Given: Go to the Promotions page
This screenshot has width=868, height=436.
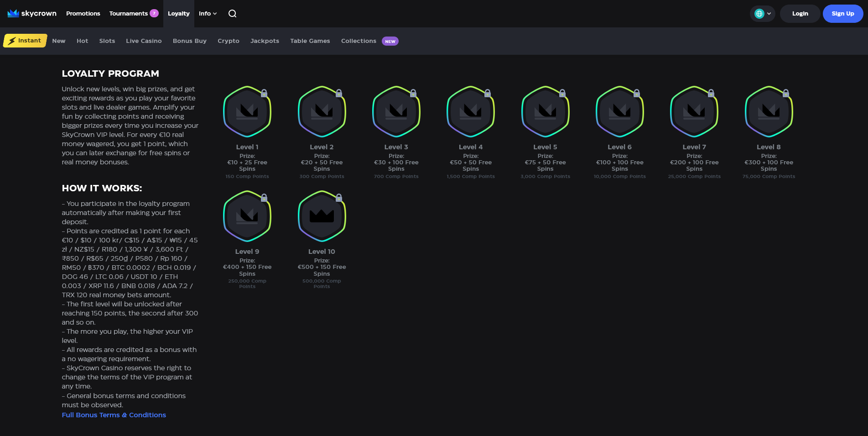Looking at the screenshot, I should coord(83,14).
